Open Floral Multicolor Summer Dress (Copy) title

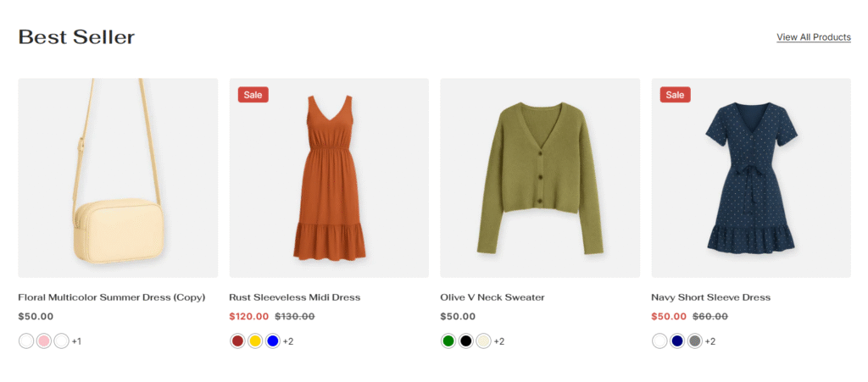coord(112,297)
